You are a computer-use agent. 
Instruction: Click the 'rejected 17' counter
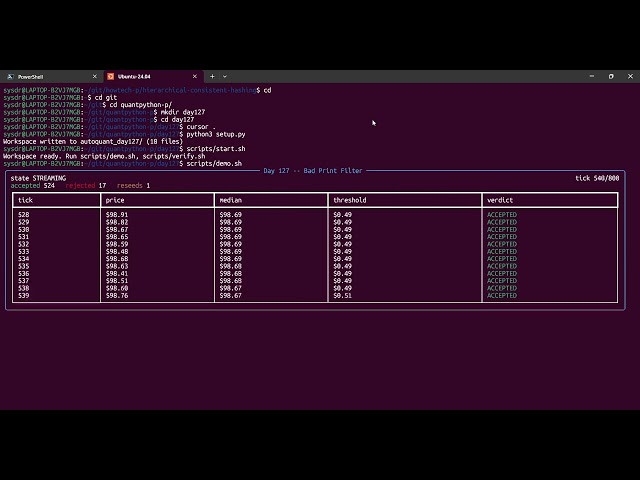pos(86,185)
